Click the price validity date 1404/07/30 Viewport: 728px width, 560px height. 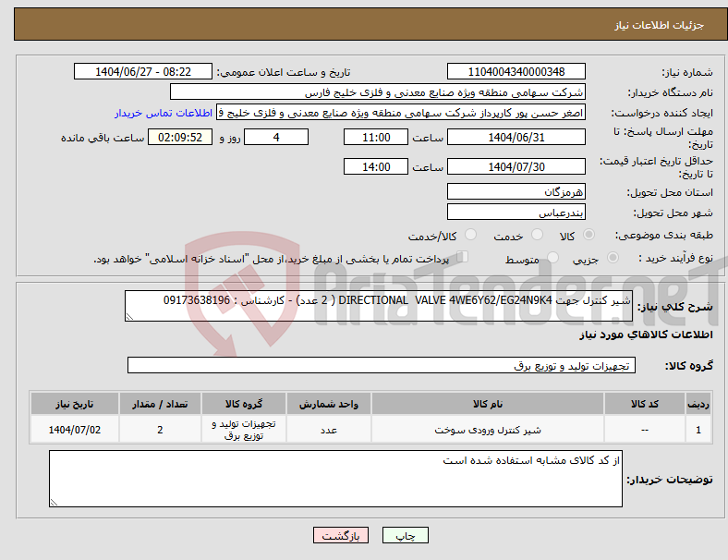point(516,166)
